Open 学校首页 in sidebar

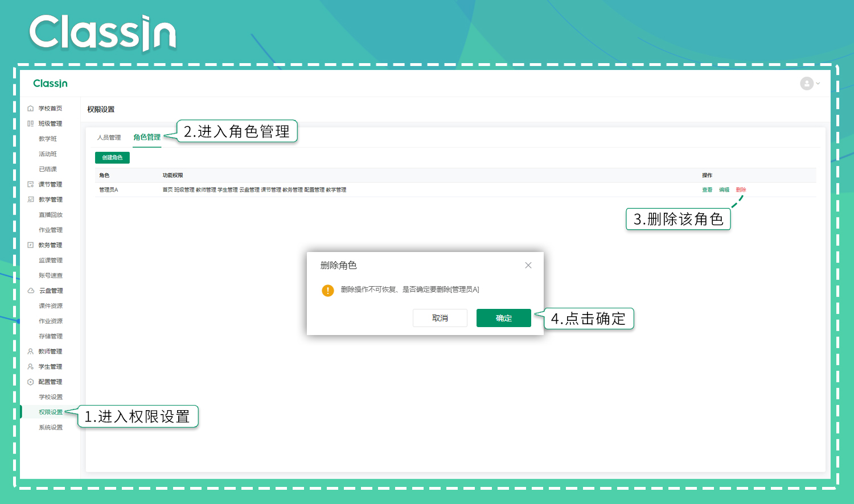50,109
